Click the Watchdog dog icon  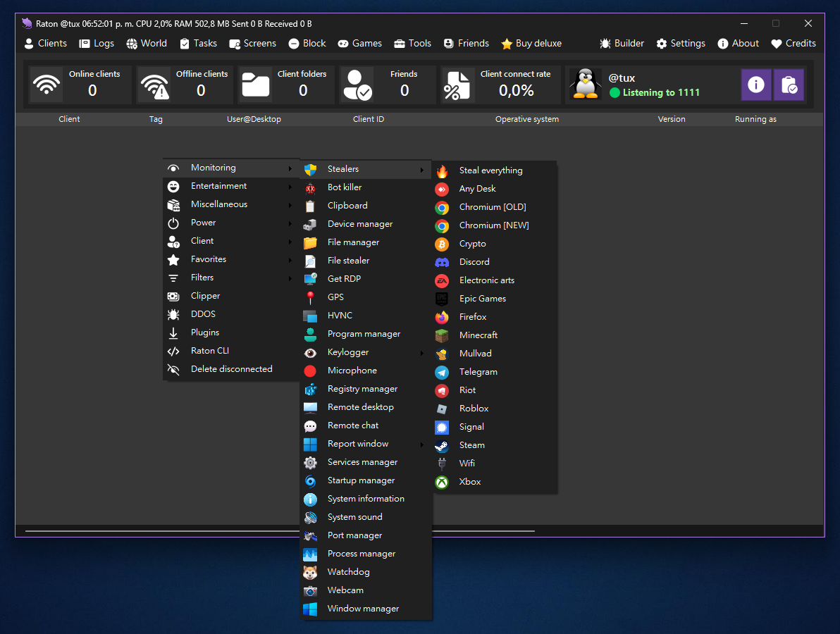click(310, 573)
